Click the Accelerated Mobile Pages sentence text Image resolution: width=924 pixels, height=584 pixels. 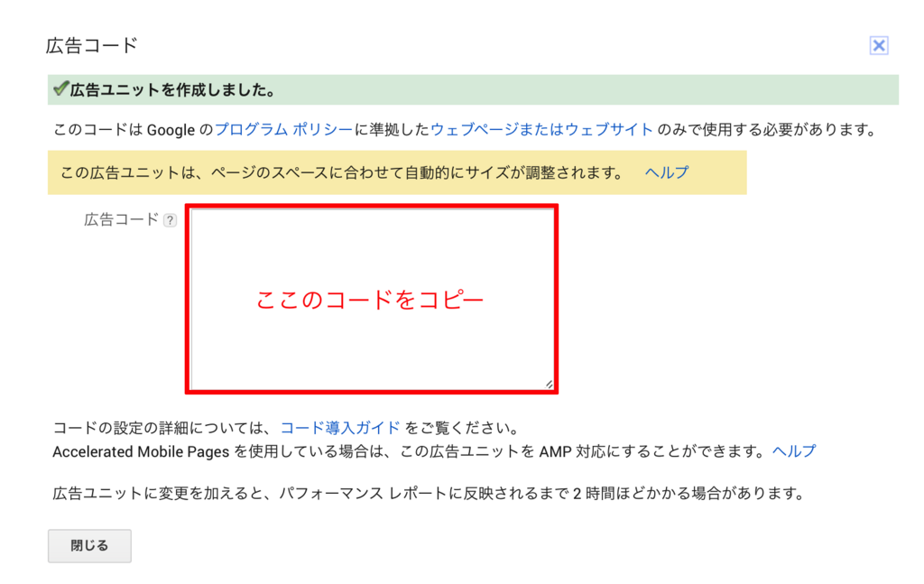coord(409,451)
